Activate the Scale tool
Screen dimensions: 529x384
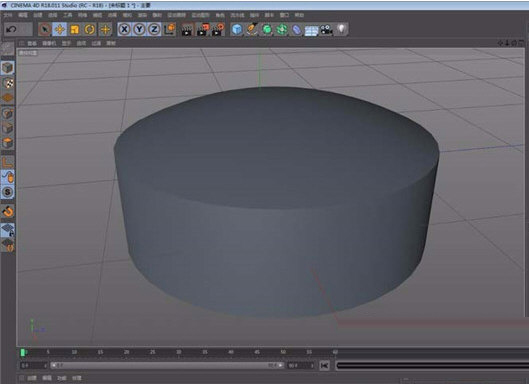[x=75, y=29]
